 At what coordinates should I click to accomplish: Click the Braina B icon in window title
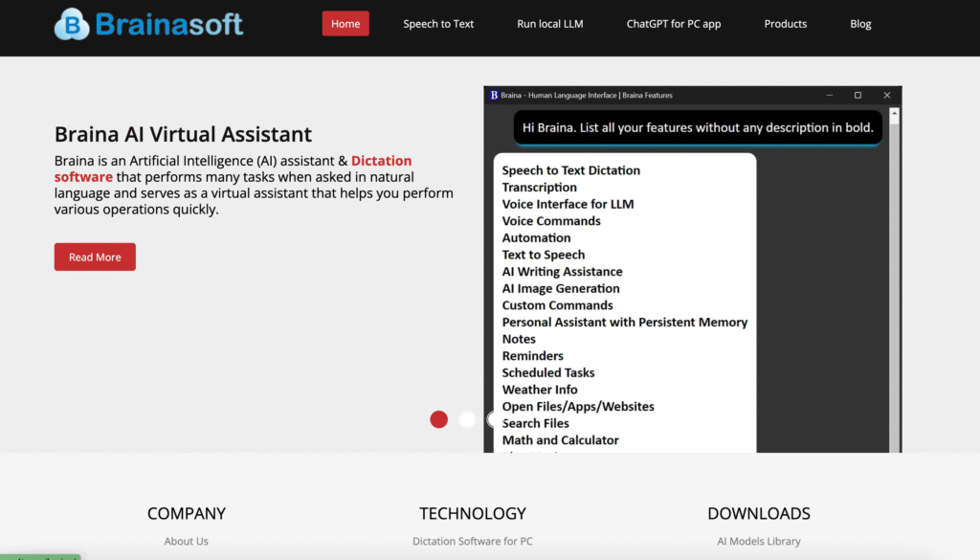click(494, 95)
